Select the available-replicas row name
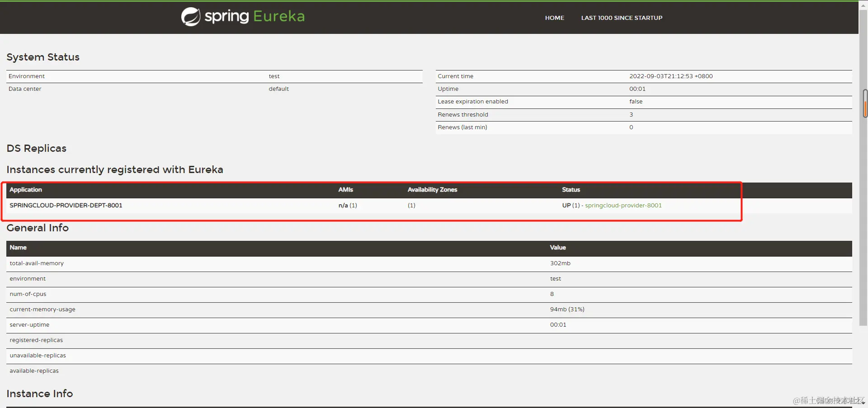This screenshot has height=408, width=868. tap(34, 371)
